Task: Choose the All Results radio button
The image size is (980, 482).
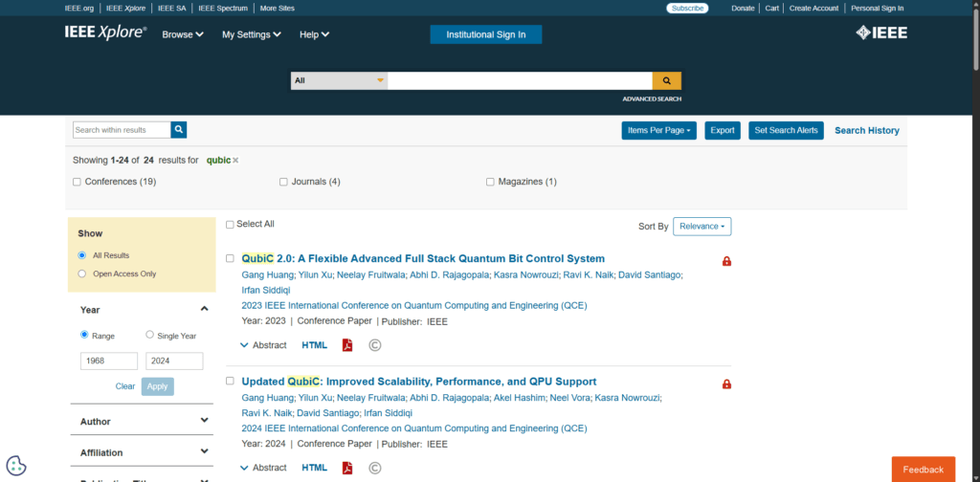Action: (x=82, y=255)
